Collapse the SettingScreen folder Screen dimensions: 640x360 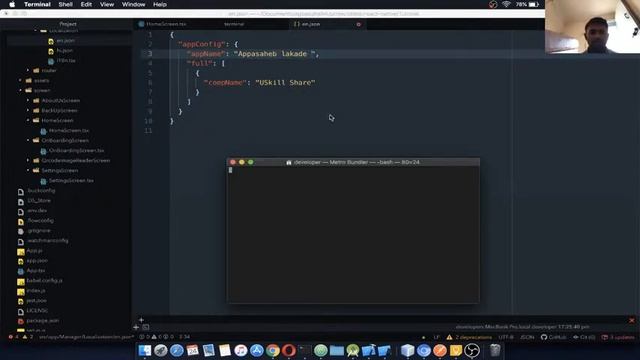60,171
